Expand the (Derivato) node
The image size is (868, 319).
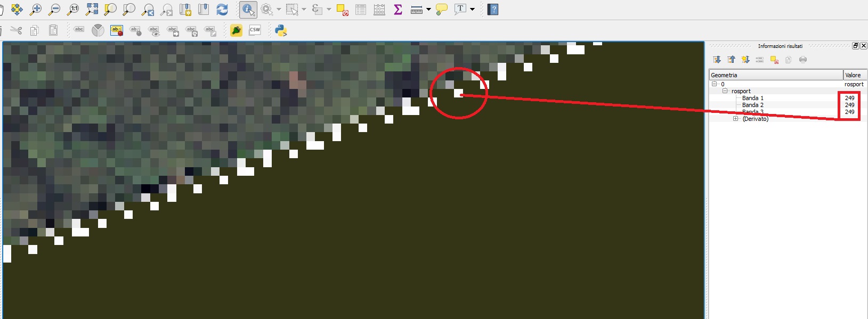click(736, 119)
